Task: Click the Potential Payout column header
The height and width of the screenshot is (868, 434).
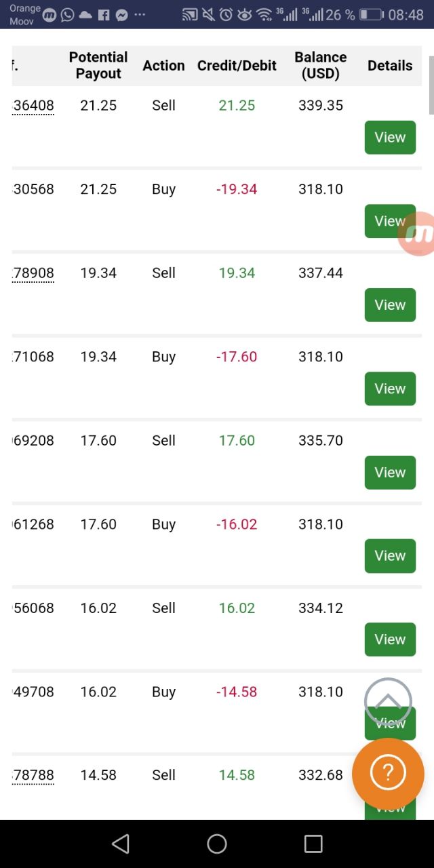Action: click(x=98, y=65)
